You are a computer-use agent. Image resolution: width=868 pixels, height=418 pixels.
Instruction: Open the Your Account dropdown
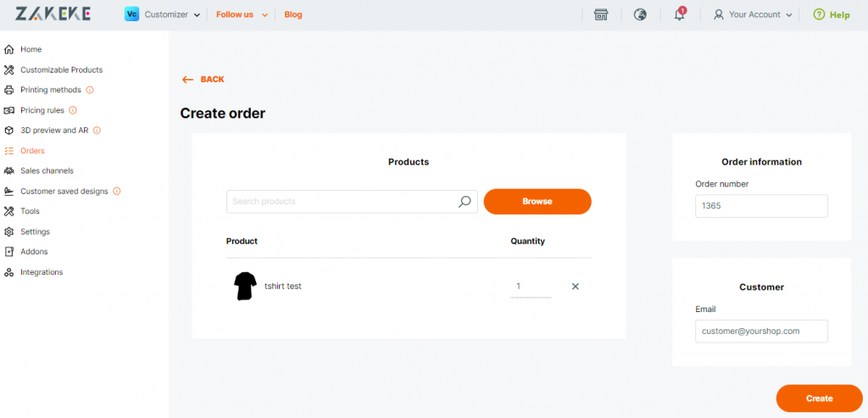pos(753,15)
